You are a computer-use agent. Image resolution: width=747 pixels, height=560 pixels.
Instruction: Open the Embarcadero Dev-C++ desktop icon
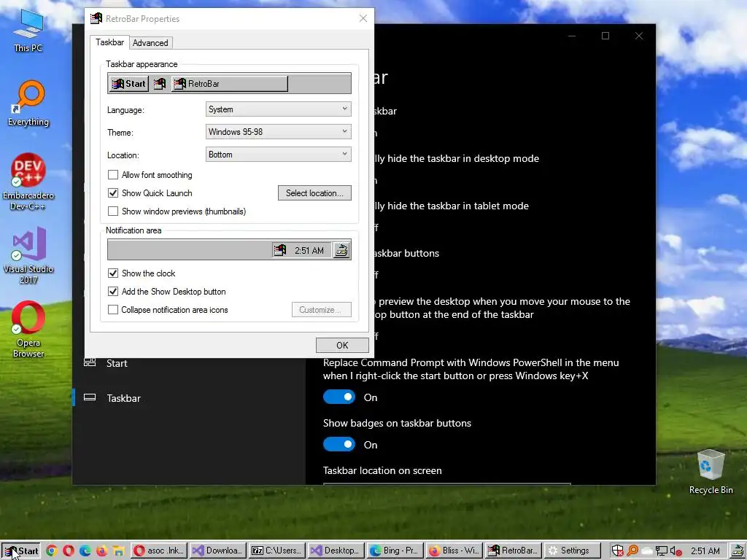pos(28,182)
